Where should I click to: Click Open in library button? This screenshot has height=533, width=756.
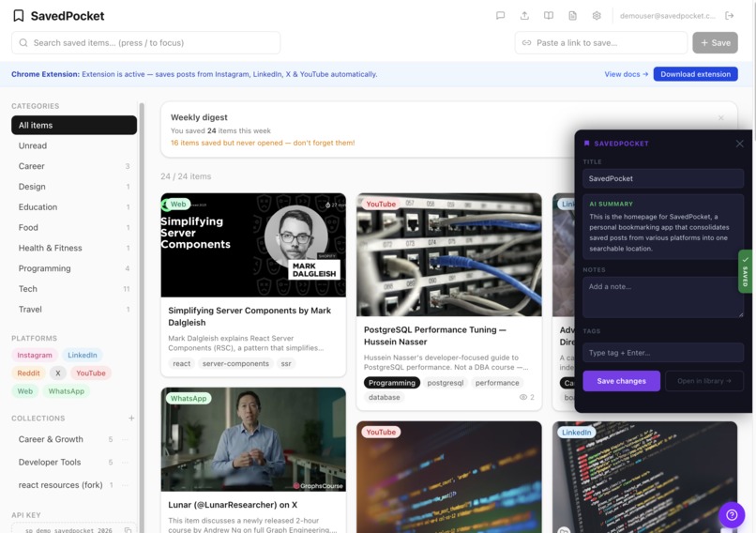(703, 381)
